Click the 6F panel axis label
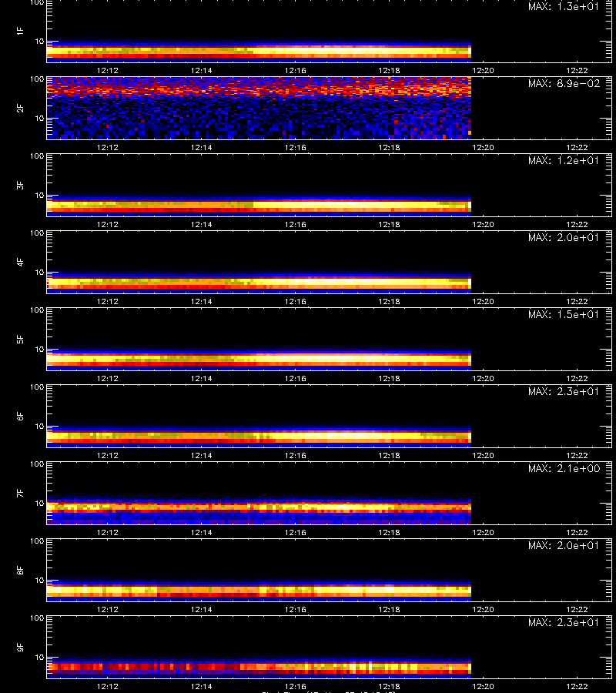Screen dimensions: 616x693 (x=20, y=416)
